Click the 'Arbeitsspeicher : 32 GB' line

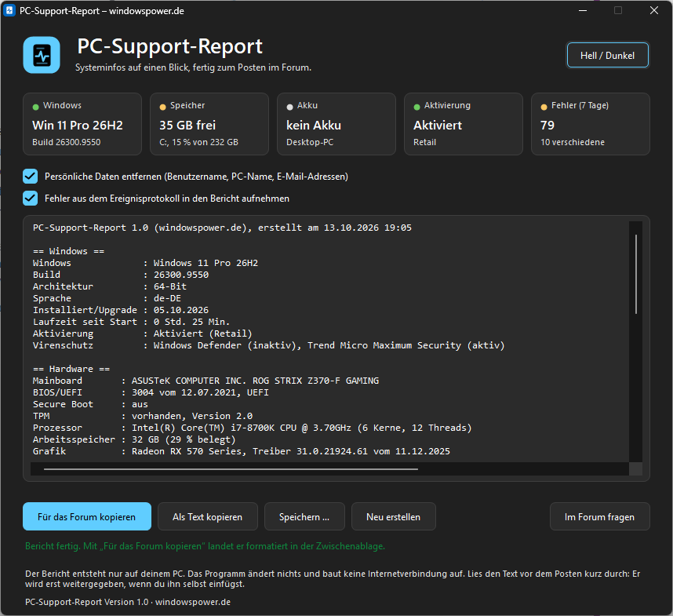coord(134,439)
